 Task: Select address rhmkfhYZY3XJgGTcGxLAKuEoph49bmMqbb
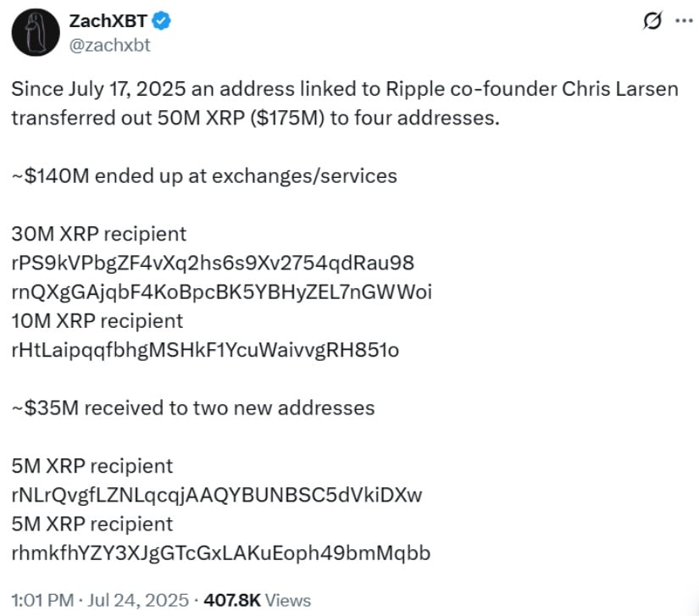pos(220,552)
